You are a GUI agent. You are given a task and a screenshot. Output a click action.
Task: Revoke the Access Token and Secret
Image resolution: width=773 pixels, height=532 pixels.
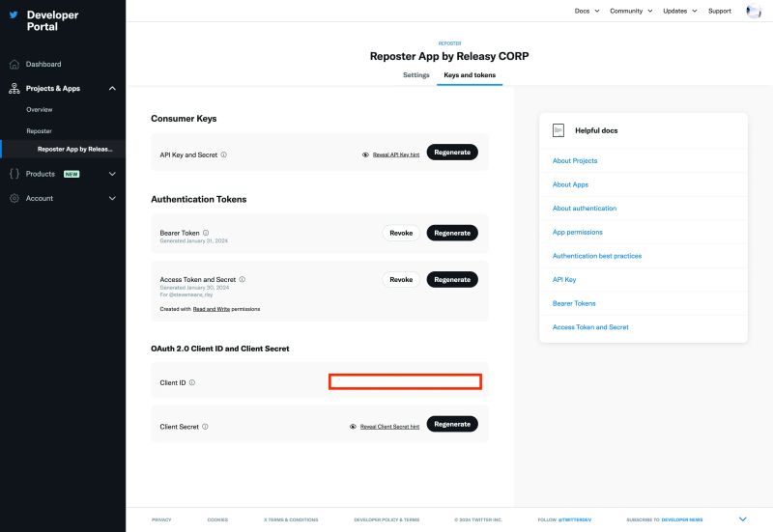pos(401,279)
